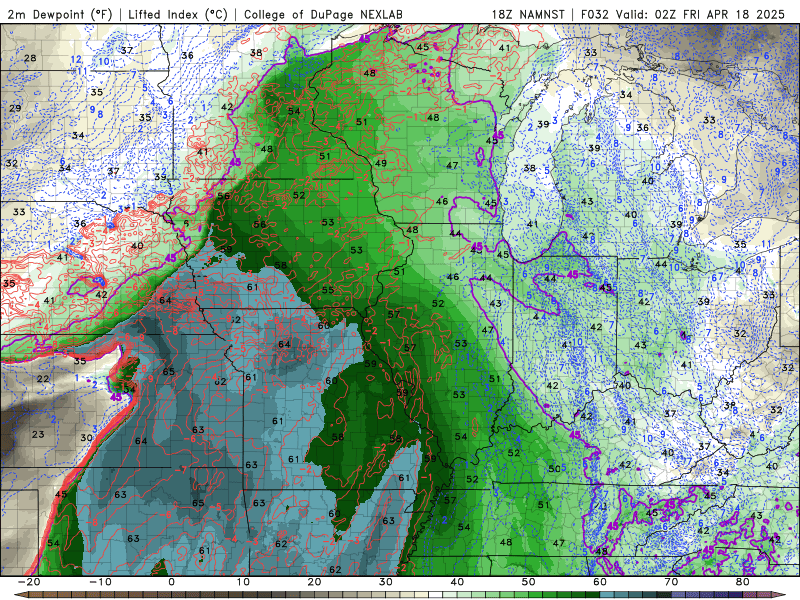The height and width of the screenshot is (600, 800).
Task: Click the "18Z NAMNST" model run label
Action: 528,15
